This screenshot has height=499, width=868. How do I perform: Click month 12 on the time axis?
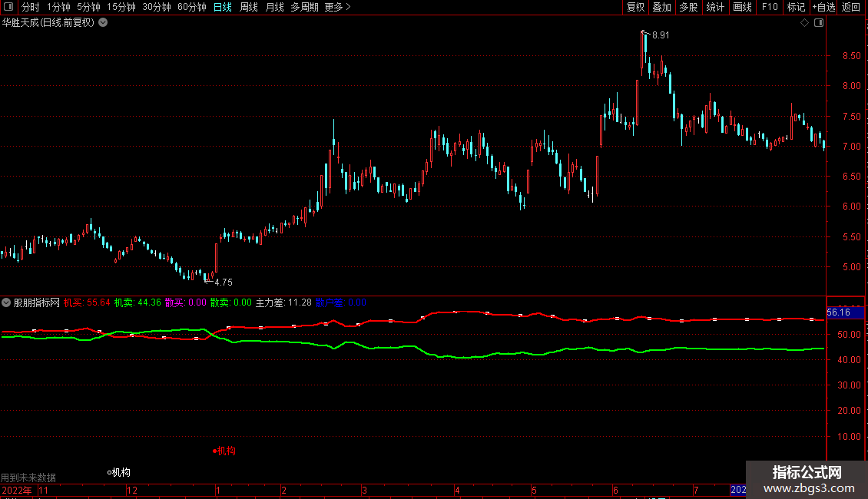132,490
